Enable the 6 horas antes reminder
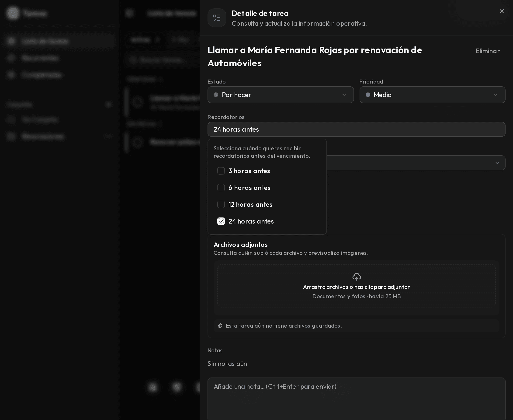This screenshot has width=513, height=420. [x=221, y=188]
